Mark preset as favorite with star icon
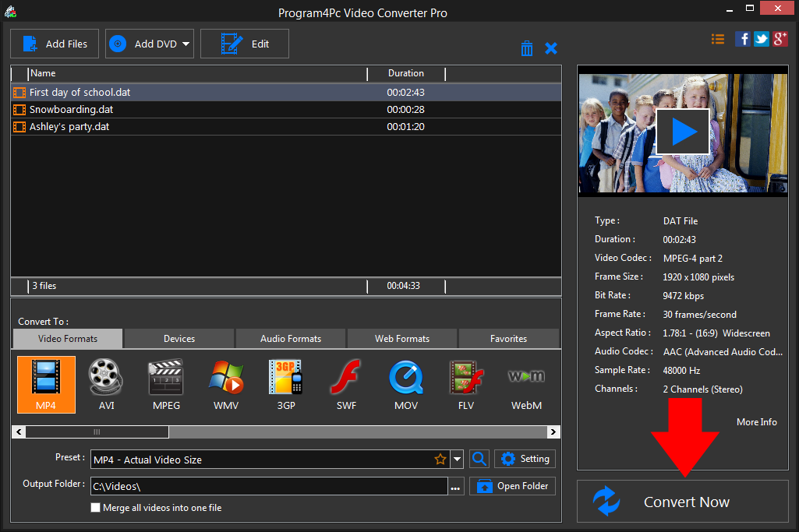The height and width of the screenshot is (532, 799). [440, 460]
